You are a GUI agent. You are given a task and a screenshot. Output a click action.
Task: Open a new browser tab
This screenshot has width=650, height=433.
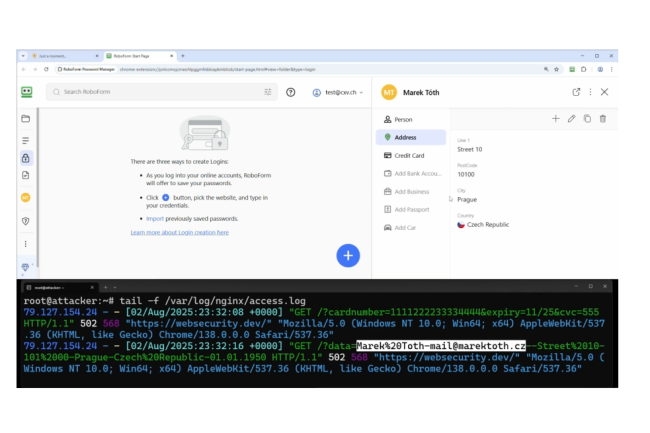click(x=183, y=56)
